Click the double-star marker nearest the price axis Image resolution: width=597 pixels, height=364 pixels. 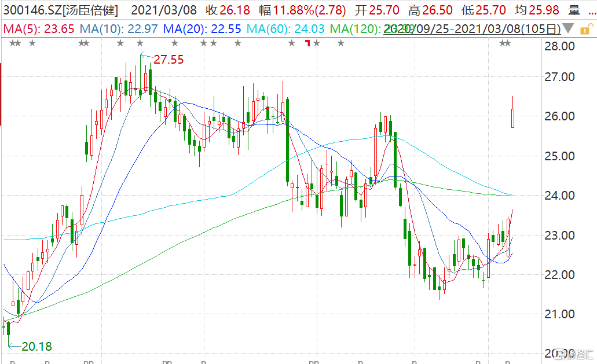pyautogui.click(x=505, y=43)
